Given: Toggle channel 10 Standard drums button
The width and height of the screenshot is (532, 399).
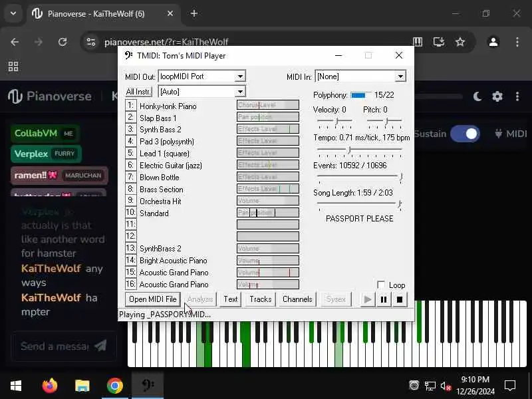Looking at the screenshot, I should pos(130,213).
